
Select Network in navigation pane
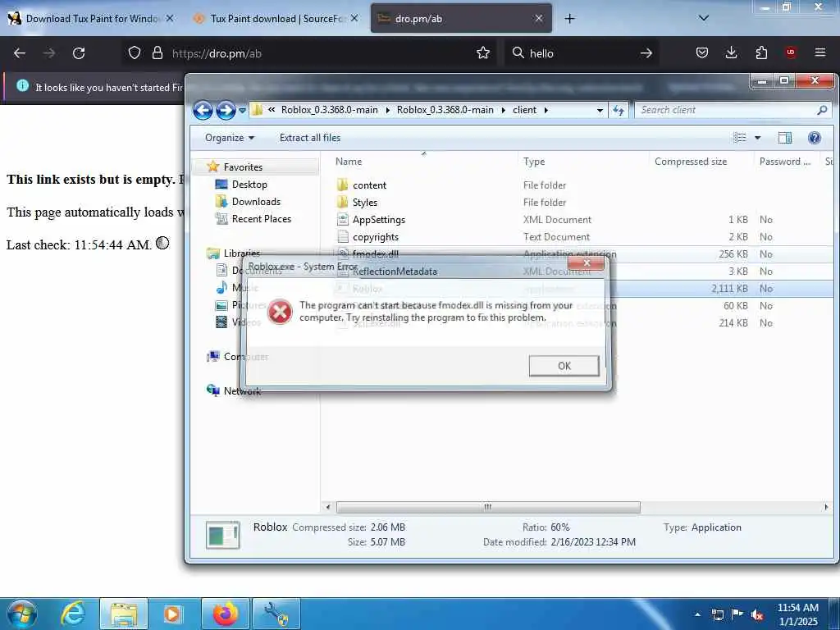click(x=242, y=391)
